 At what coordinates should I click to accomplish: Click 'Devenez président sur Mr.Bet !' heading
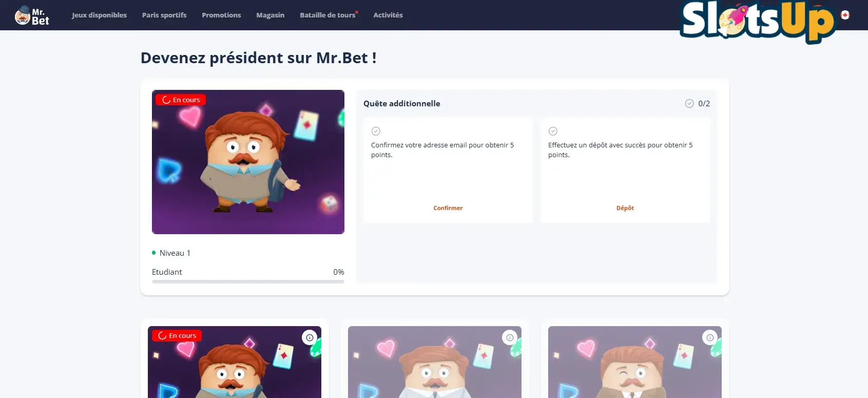pos(259,58)
